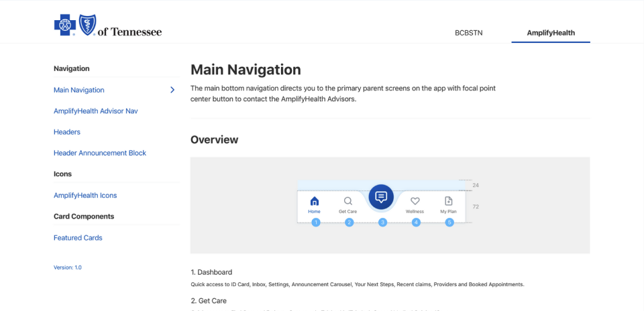The height and width of the screenshot is (311, 644).
Task: Click the Get Care label in preview
Action: [348, 212]
